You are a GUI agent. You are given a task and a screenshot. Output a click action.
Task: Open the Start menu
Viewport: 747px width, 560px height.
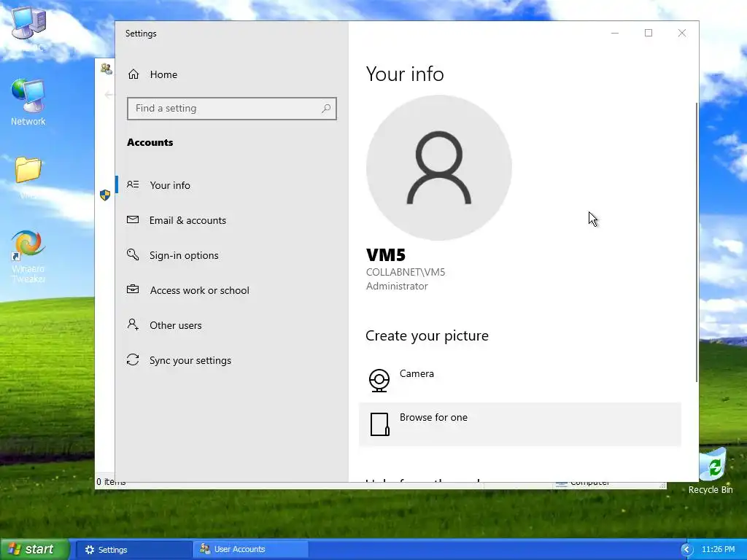[x=35, y=550]
